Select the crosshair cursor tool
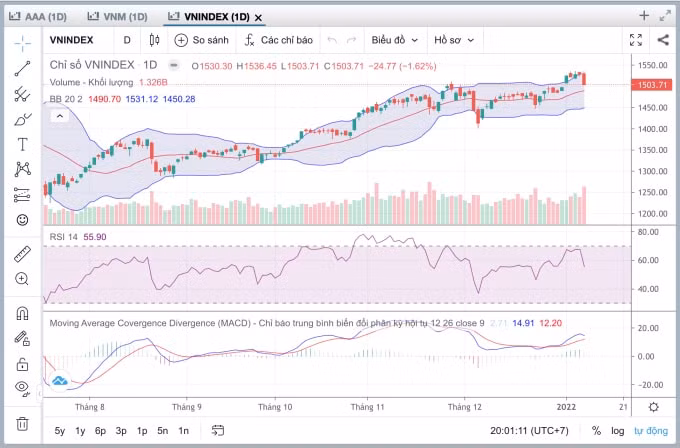The width and height of the screenshot is (680, 448). pos(22,42)
